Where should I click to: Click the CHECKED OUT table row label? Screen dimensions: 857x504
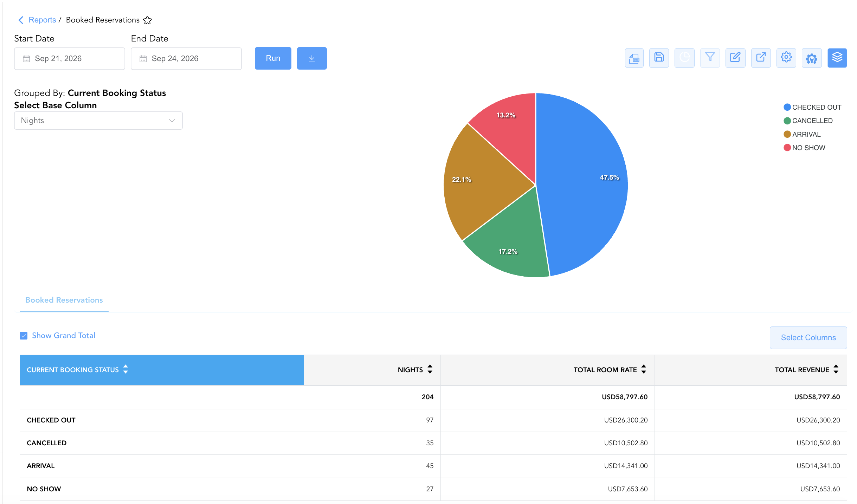click(x=51, y=420)
